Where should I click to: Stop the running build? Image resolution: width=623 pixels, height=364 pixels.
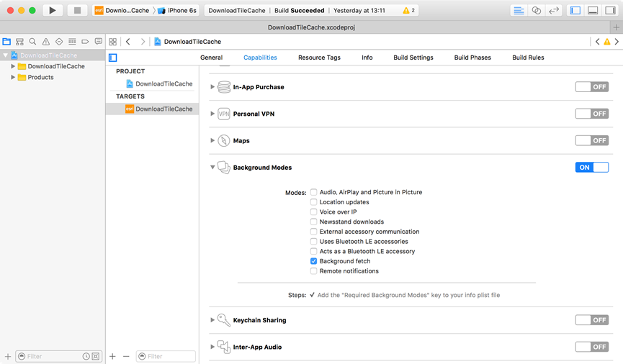77,10
